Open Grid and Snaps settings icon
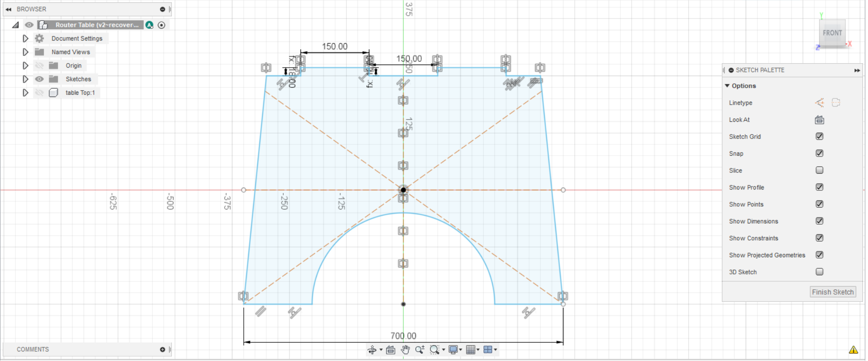868x361 pixels. [471, 350]
